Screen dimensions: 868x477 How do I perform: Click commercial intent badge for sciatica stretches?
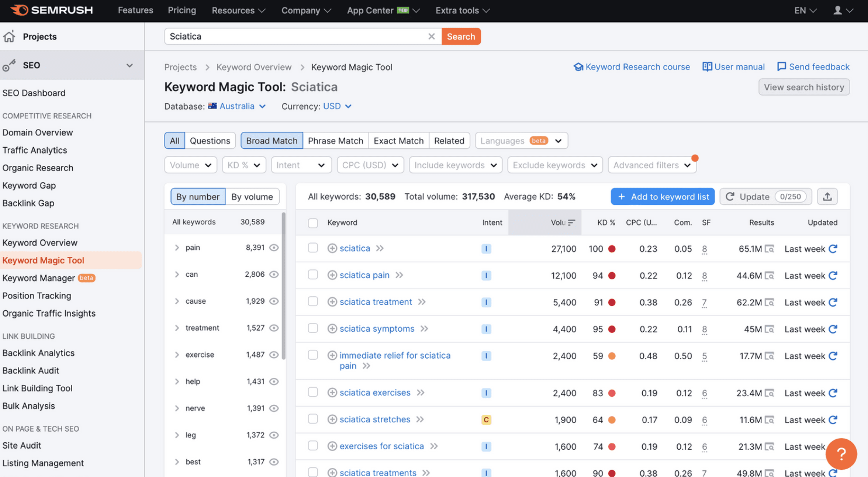pos(486,420)
